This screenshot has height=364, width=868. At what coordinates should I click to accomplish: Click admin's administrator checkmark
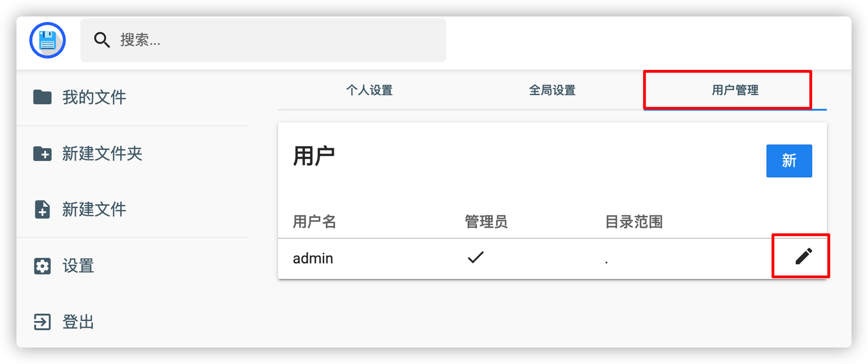(x=476, y=257)
